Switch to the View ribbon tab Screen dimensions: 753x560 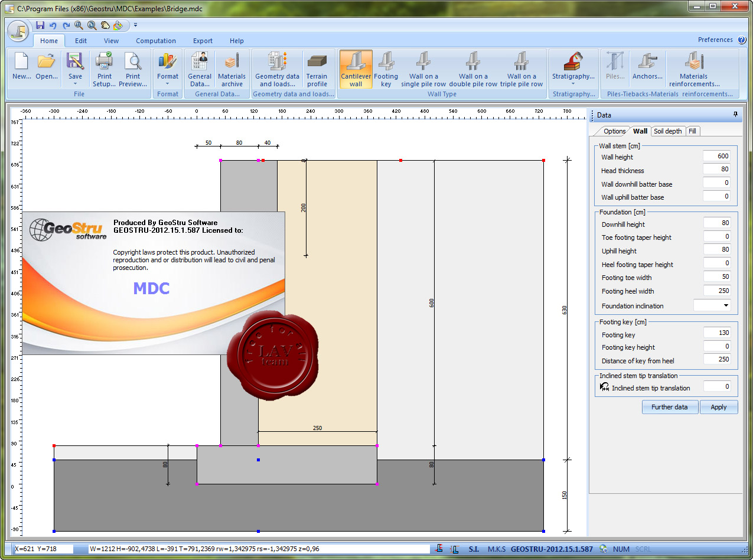(x=111, y=41)
